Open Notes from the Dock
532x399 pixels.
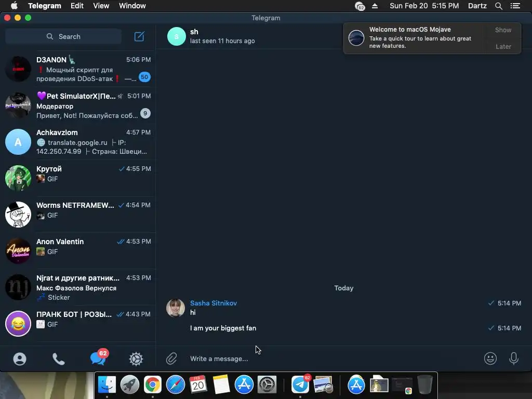(x=221, y=385)
